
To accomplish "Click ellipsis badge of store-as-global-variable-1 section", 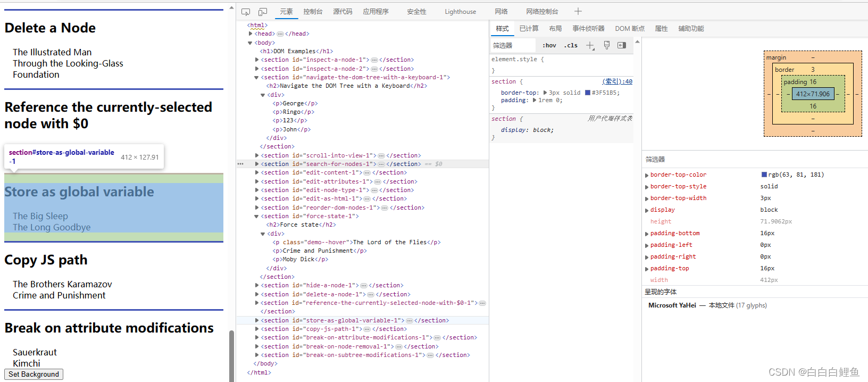I will click(410, 321).
